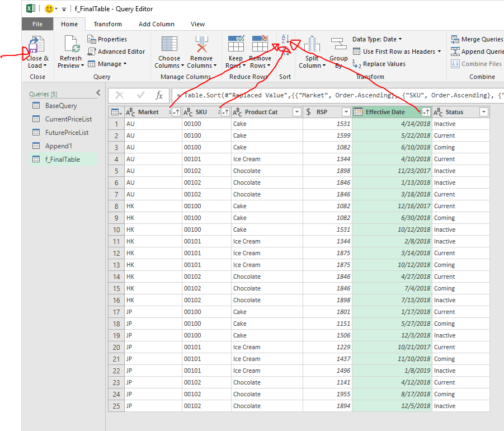Select the CurrentPriceList query
The height and width of the screenshot is (431, 504).
click(68, 119)
